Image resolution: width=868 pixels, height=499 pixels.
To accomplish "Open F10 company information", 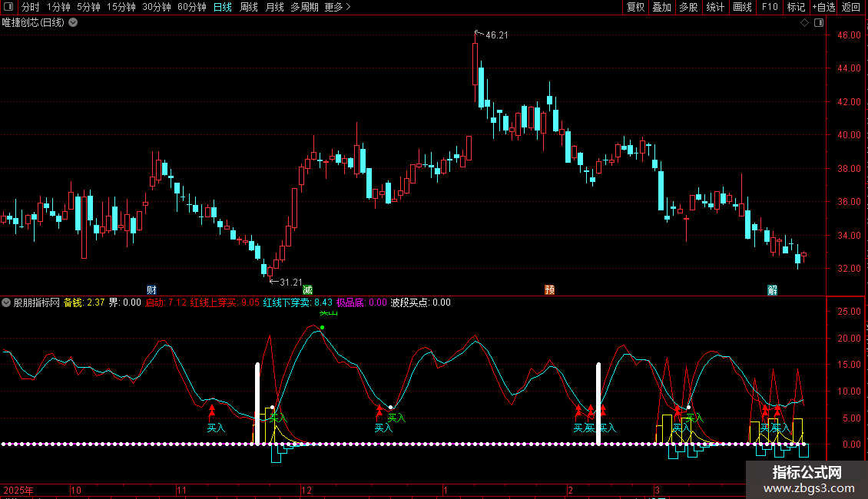I will [x=770, y=7].
